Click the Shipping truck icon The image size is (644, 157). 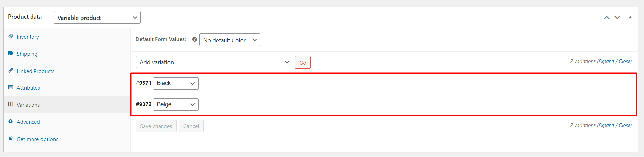tap(11, 53)
